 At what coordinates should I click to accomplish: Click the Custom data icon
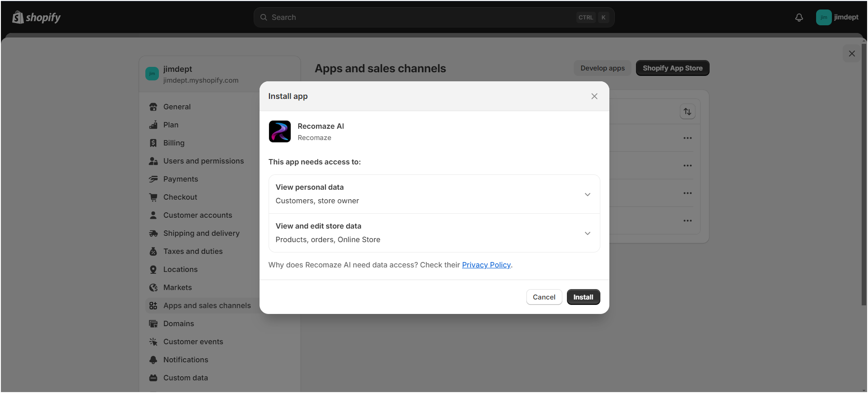tap(153, 378)
